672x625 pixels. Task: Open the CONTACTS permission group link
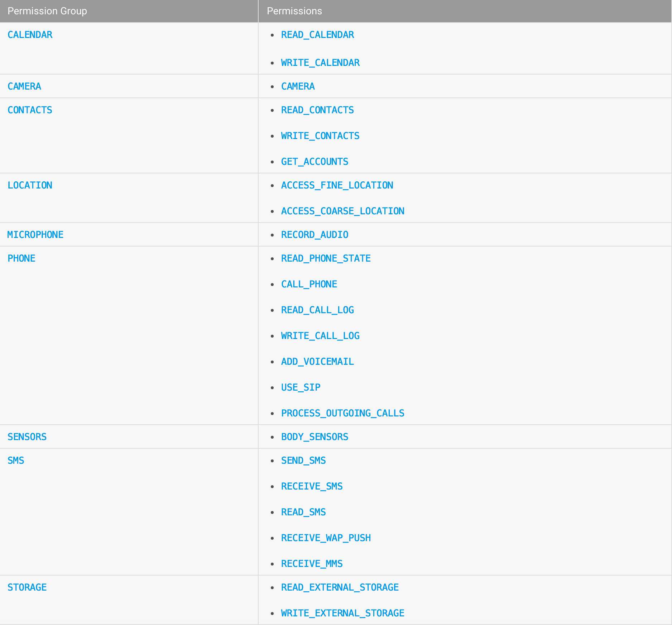(30, 110)
